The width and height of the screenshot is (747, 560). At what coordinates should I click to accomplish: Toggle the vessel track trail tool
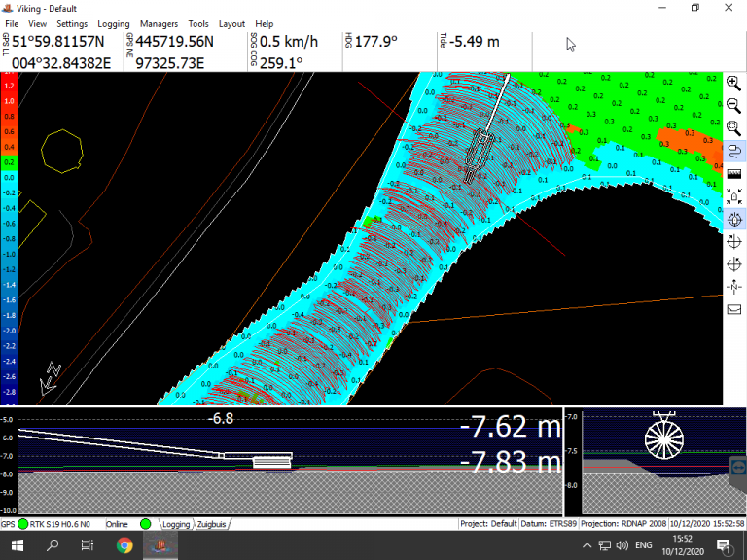734,152
